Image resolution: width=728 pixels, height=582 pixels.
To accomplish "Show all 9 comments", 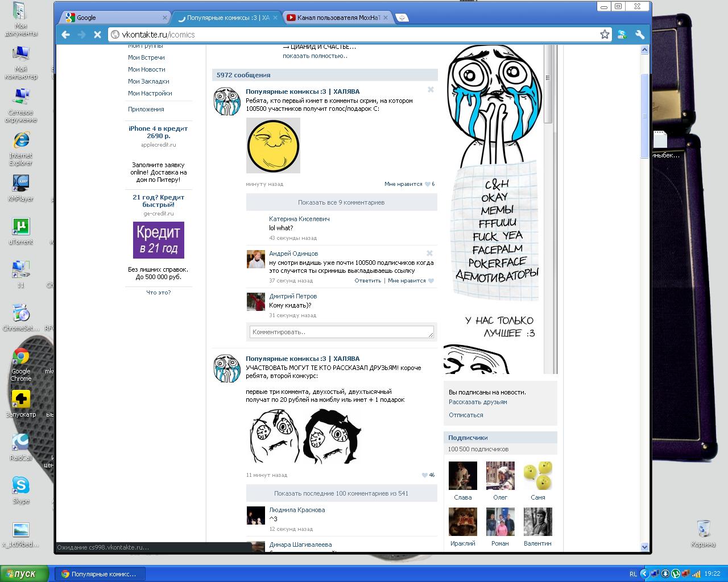I will coord(341,202).
